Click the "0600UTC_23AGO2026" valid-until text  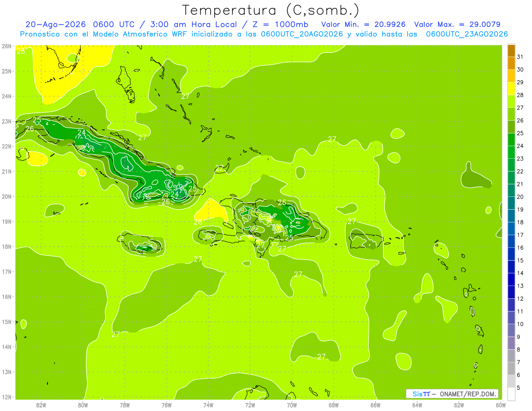pyautogui.click(x=467, y=34)
